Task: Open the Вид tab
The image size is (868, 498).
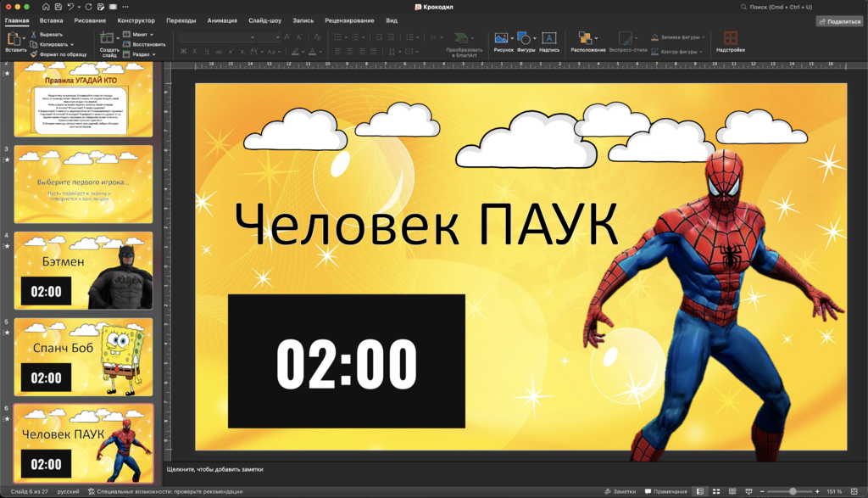Action: pos(392,20)
